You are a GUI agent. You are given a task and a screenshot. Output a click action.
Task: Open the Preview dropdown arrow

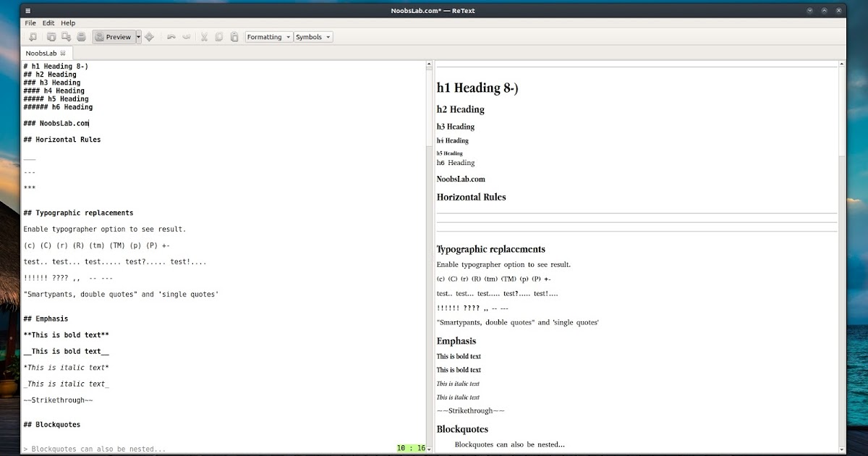pyautogui.click(x=137, y=36)
